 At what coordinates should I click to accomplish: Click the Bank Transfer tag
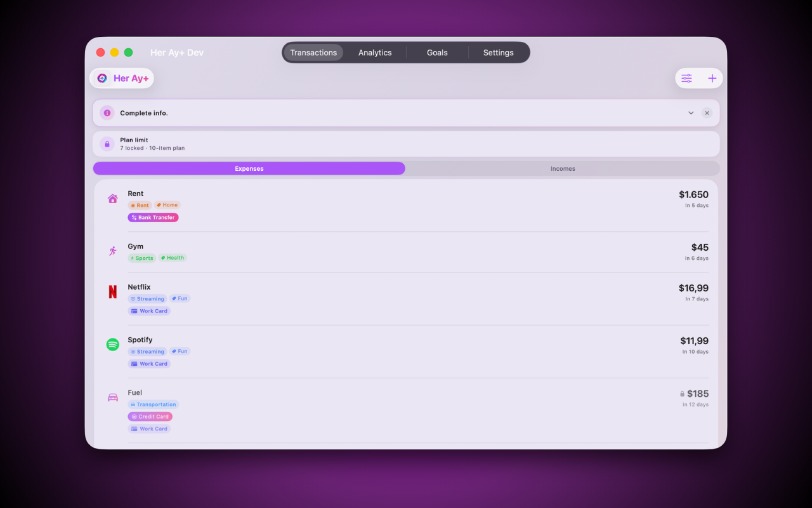coord(153,217)
